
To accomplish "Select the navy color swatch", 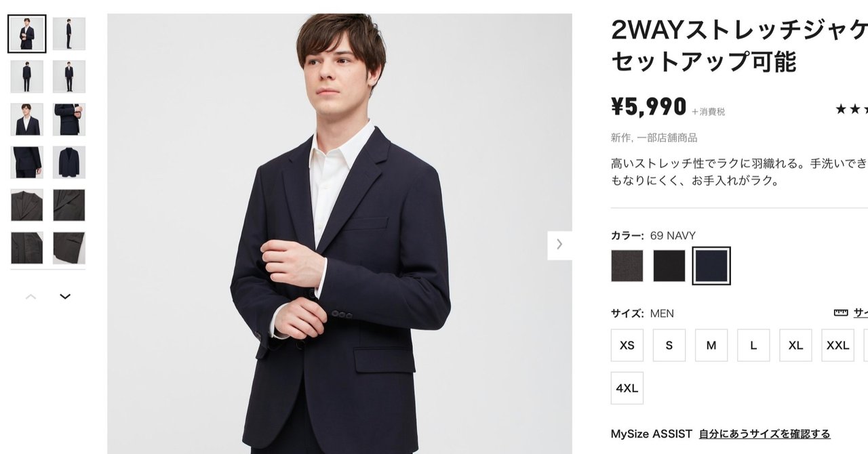I will 711,266.
